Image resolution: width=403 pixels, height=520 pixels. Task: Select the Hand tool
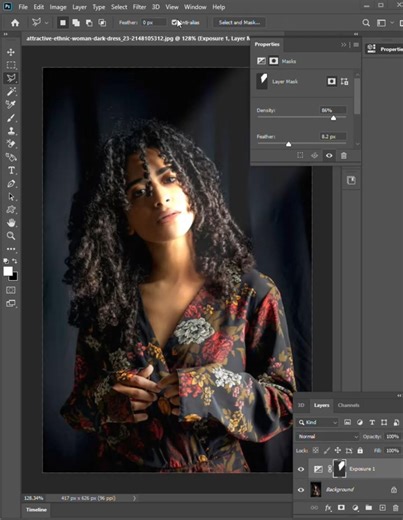pyautogui.click(x=11, y=223)
